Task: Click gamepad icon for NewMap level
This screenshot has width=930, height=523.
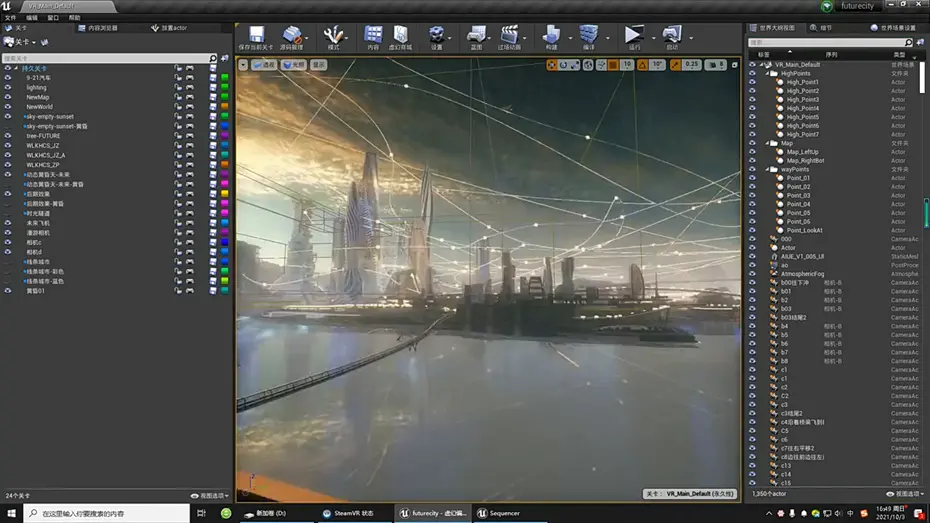Action: click(x=190, y=97)
